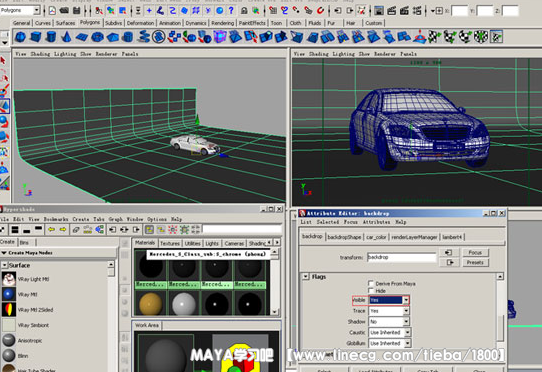Click the load output arrow below it
Screen dimensions: 542x372
point(449,262)
